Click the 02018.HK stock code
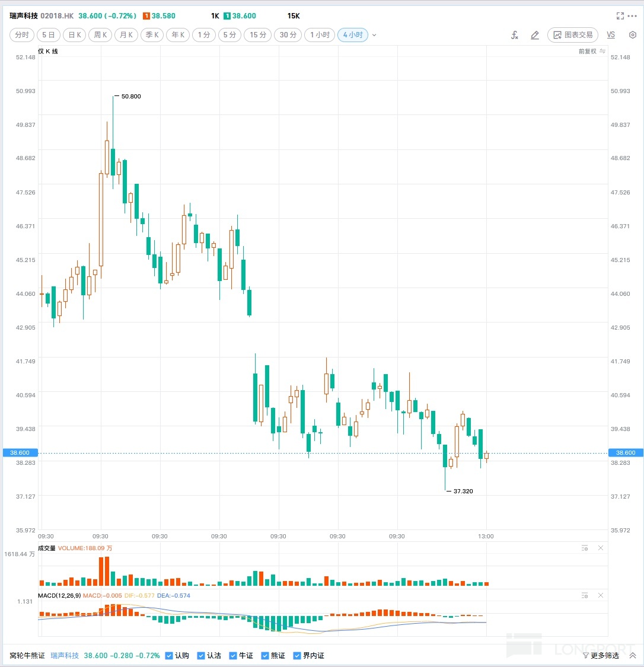Screen dimensions: 644x667 57,16
